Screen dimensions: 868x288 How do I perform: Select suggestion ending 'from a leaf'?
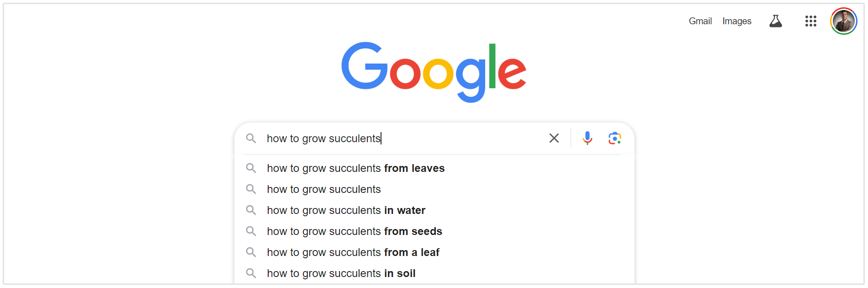pyautogui.click(x=353, y=252)
